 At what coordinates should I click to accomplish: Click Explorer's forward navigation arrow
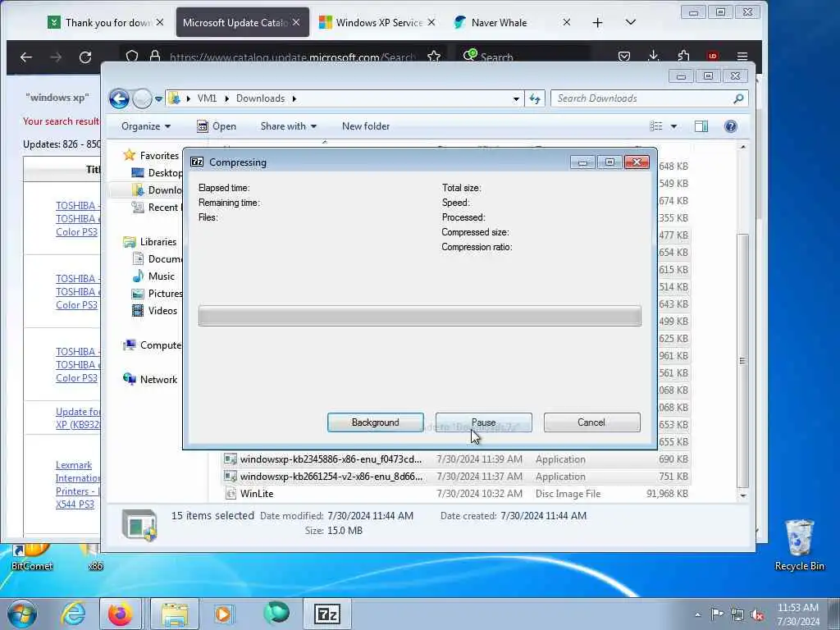[x=142, y=98]
